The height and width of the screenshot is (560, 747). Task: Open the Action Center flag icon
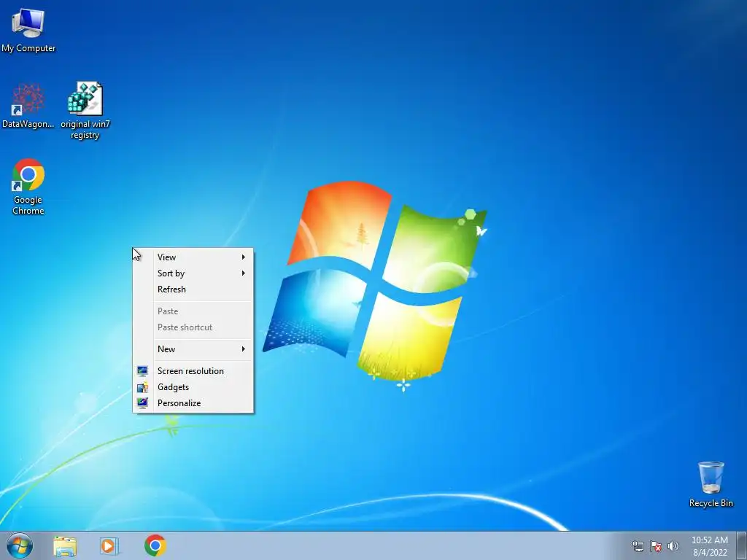[656, 546]
